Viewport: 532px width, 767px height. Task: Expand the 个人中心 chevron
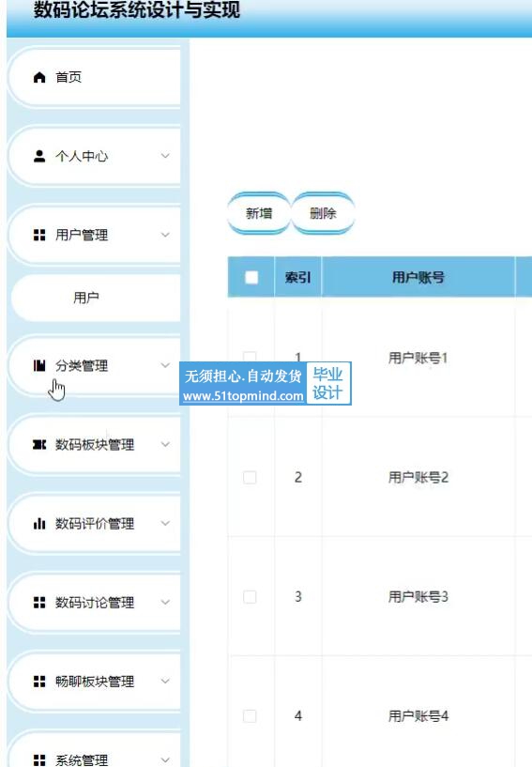click(165, 156)
